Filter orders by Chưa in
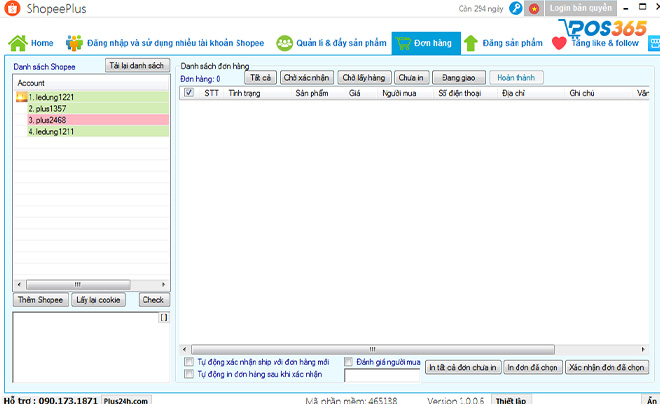Image resolution: width=660 pixels, height=404 pixels. point(411,78)
